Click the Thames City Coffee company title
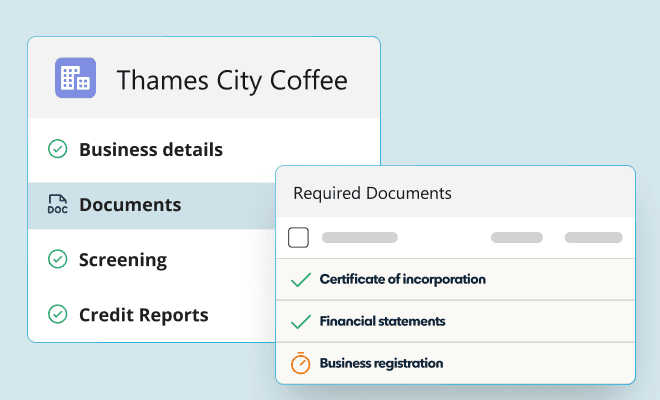This screenshot has height=400, width=660. [232, 80]
